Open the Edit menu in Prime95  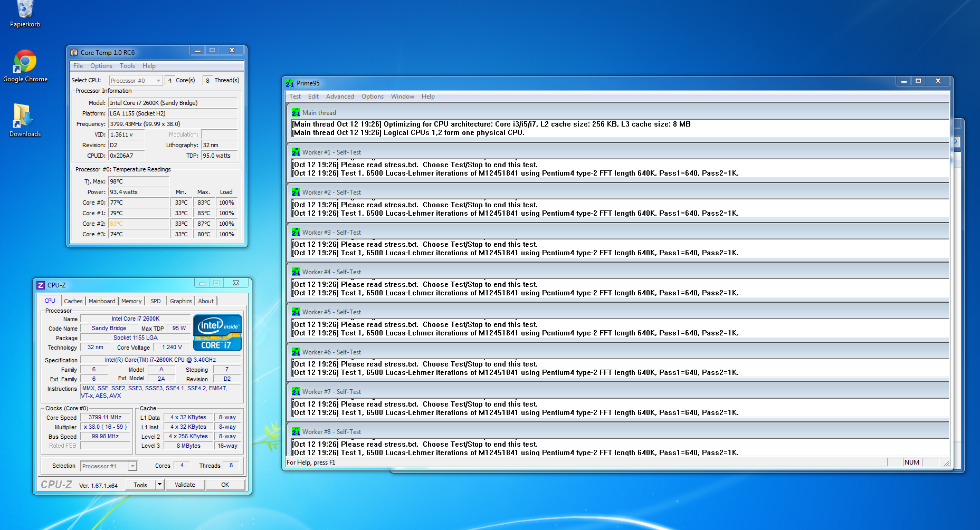coord(313,97)
